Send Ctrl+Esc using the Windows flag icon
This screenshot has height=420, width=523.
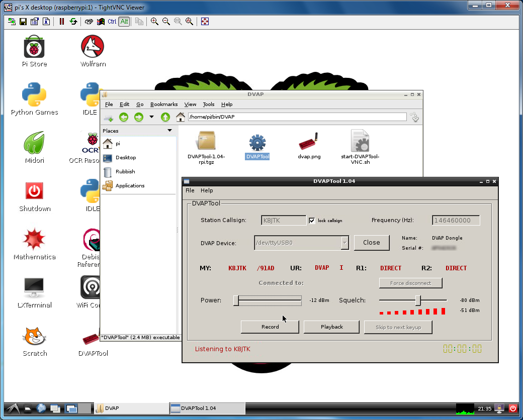tap(101, 22)
